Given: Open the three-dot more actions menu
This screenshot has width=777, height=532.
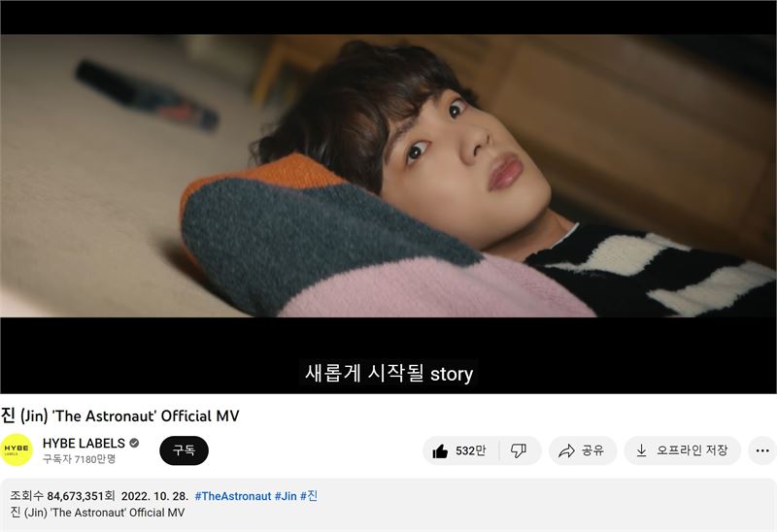Looking at the screenshot, I should (762, 450).
